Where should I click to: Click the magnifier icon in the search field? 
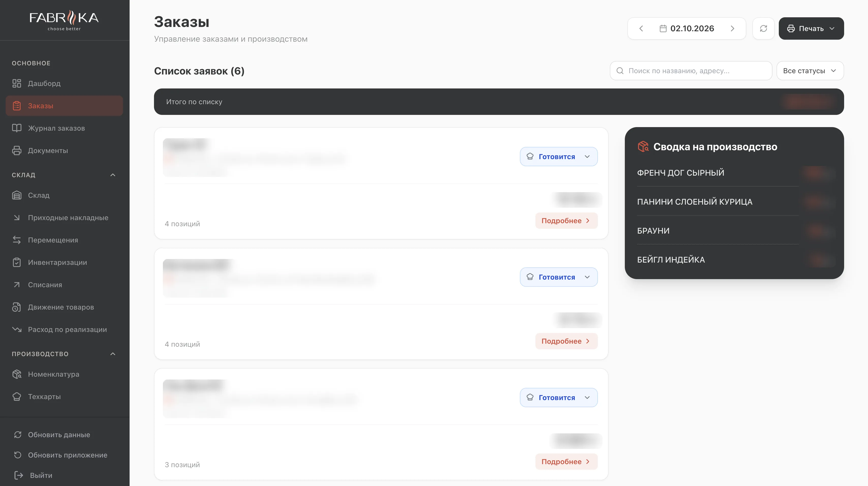(620, 71)
